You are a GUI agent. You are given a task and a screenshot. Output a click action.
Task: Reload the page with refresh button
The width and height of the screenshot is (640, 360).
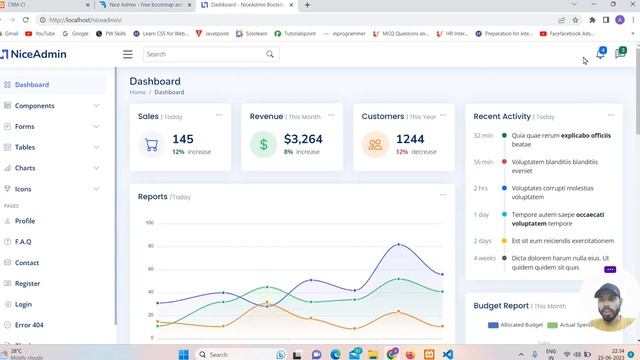click(x=26, y=20)
